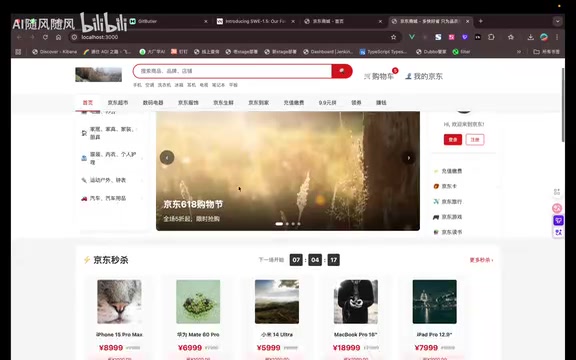Click the red 登录 login button

(453, 140)
